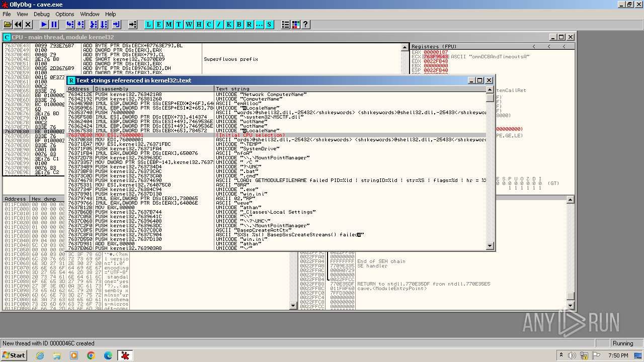Show Run trace with ellipsis button
The height and width of the screenshot is (362, 644).
[260, 24]
